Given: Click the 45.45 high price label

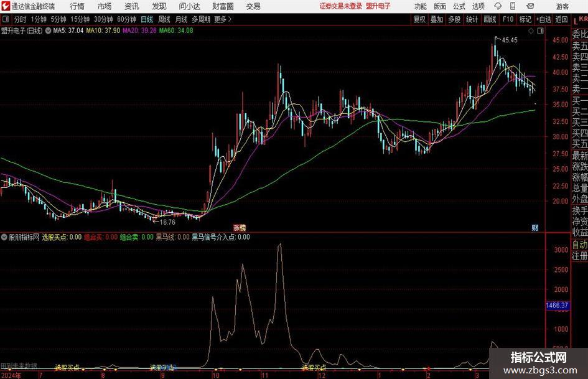Looking at the screenshot, I should [510, 40].
